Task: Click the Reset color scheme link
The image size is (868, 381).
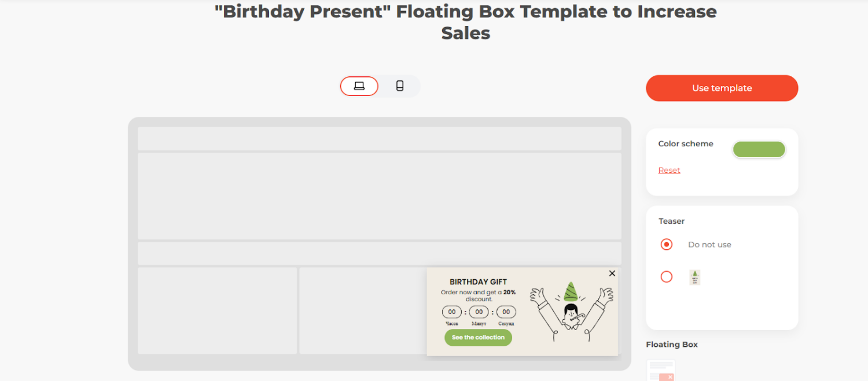Action: click(669, 171)
